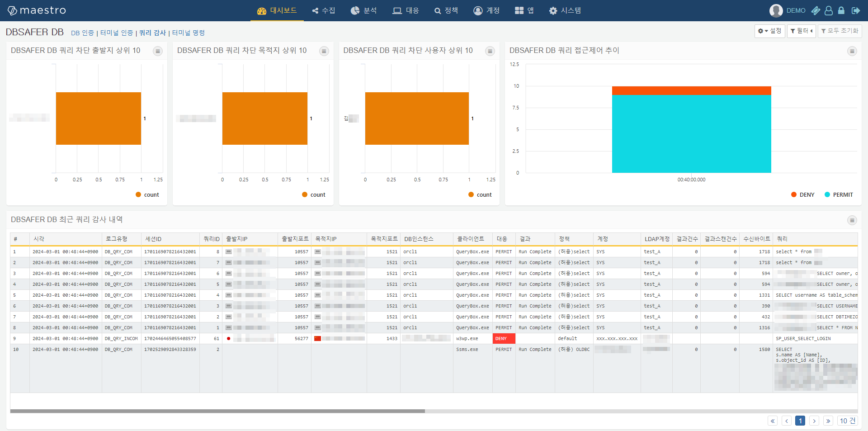Viewport: 868px width, 431px height.
Task: Open the 대시보드 dashboard menu
Action: point(277,10)
